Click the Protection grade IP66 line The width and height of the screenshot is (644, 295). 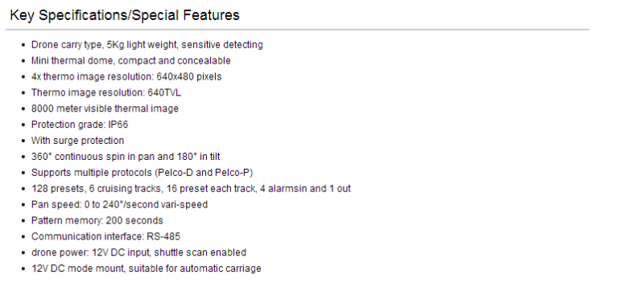[x=80, y=125]
